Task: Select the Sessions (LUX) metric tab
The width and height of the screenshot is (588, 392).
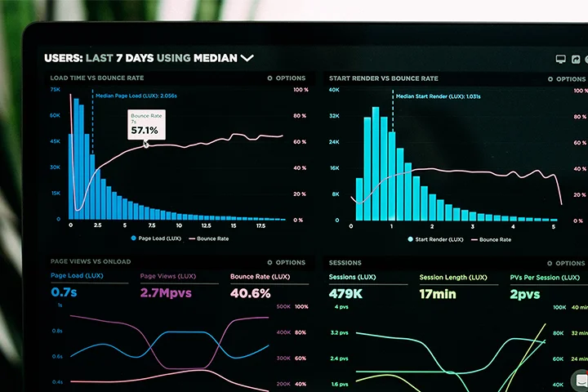Action: (x=352, y=277)
